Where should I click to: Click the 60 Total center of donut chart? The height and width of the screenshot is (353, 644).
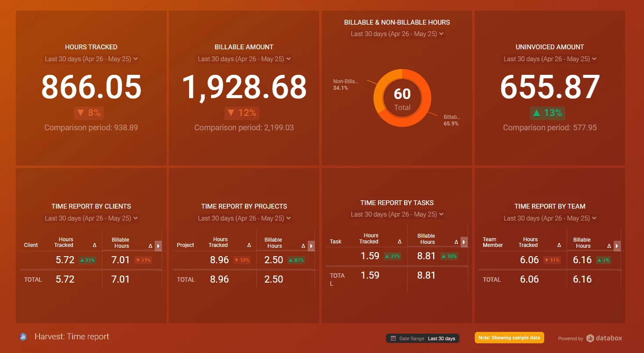[402, 98]
